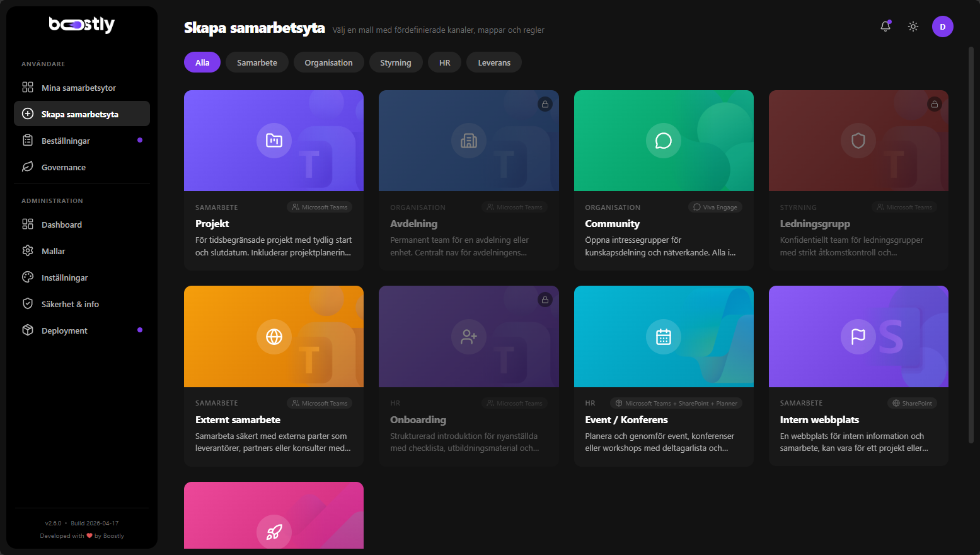The height and width of the screenshot is (555, 980).
Task: Choose the Event / Konferens template title
Action: click(x=626, y=420)
